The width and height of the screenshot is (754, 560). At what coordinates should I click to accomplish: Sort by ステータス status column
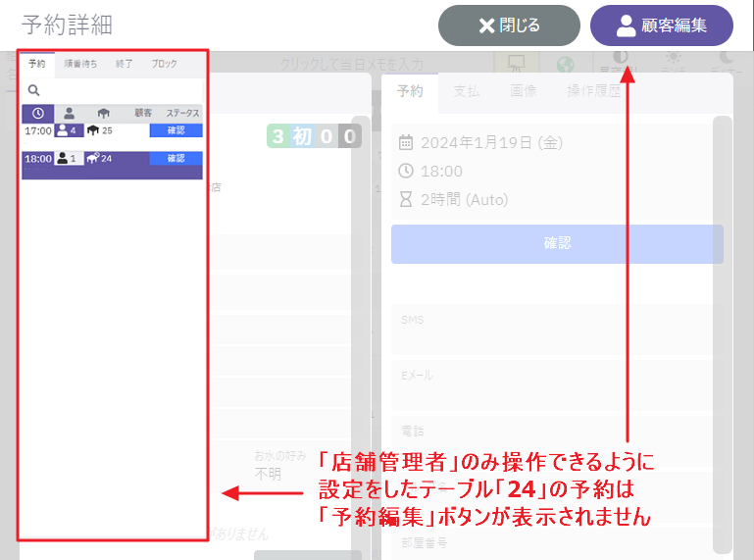[182, 113]
